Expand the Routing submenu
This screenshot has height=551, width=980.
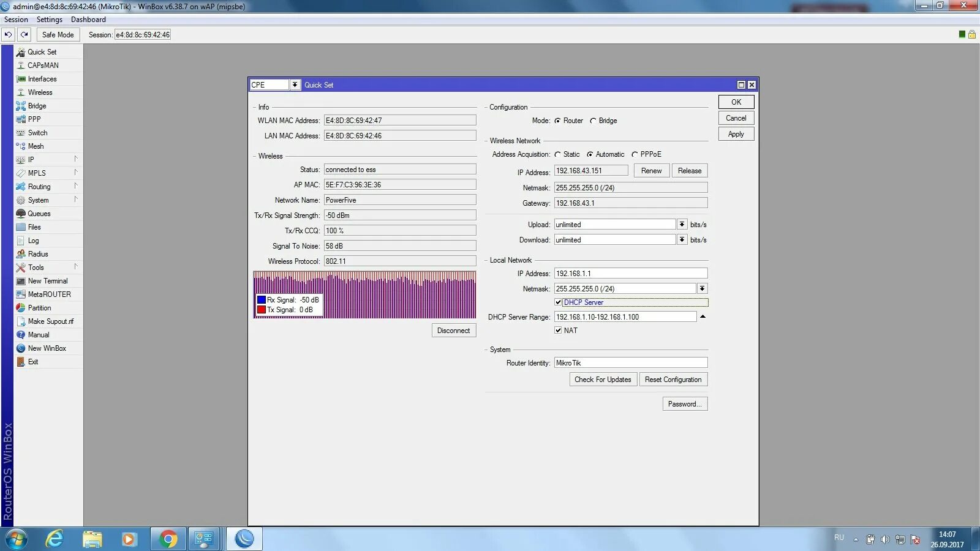pyautogui.click(x=76, y=186)
